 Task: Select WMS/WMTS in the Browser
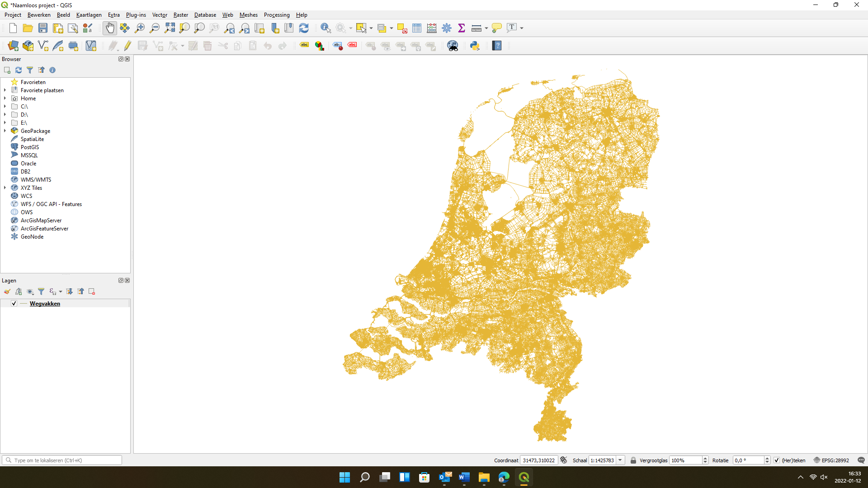pos(36,180)
